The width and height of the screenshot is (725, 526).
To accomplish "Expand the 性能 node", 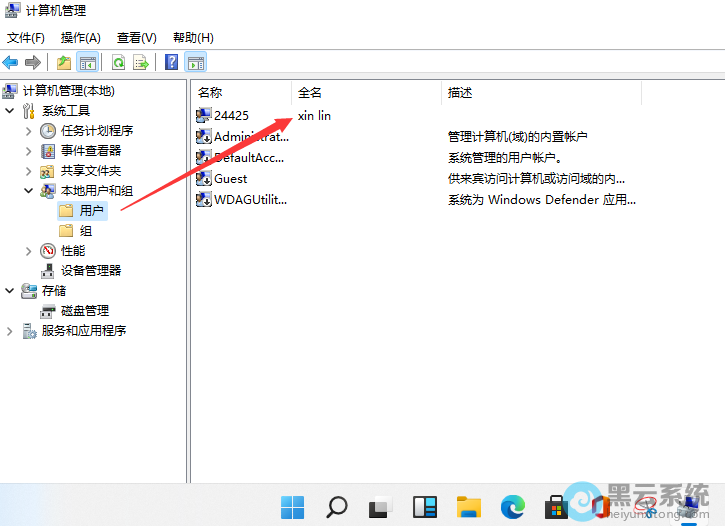I will [x=28, y=251].
